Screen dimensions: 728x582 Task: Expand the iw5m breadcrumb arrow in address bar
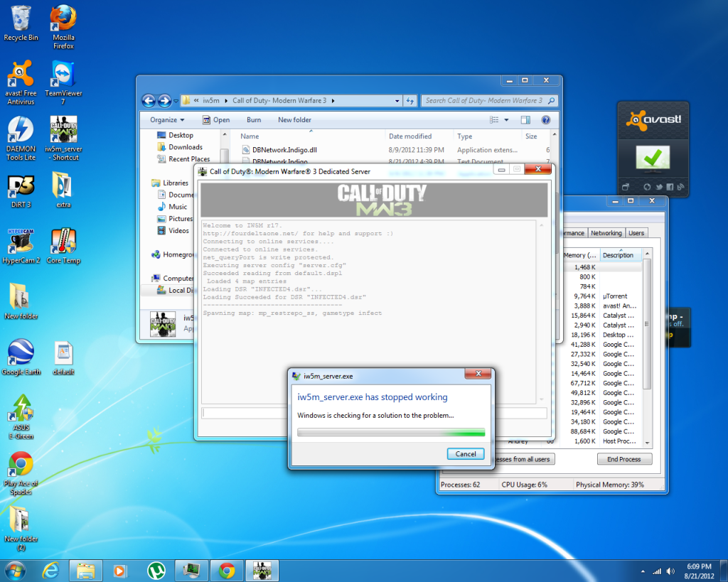(226, 101)
